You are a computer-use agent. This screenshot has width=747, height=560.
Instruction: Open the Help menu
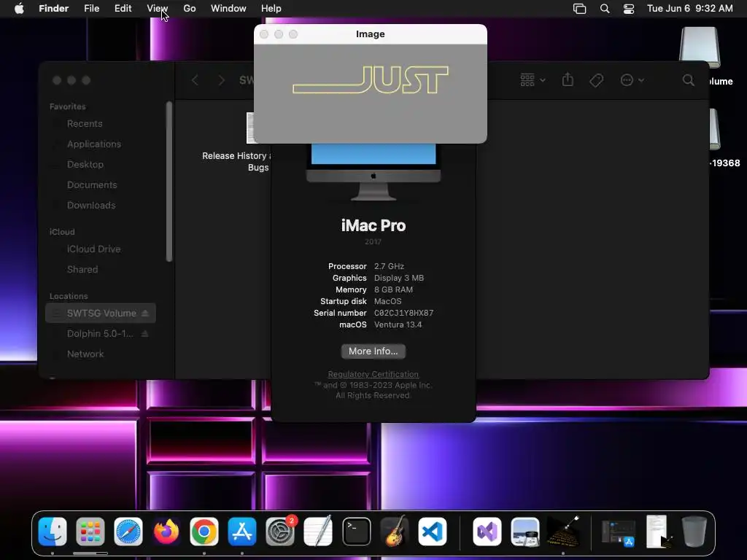(271, 9)
